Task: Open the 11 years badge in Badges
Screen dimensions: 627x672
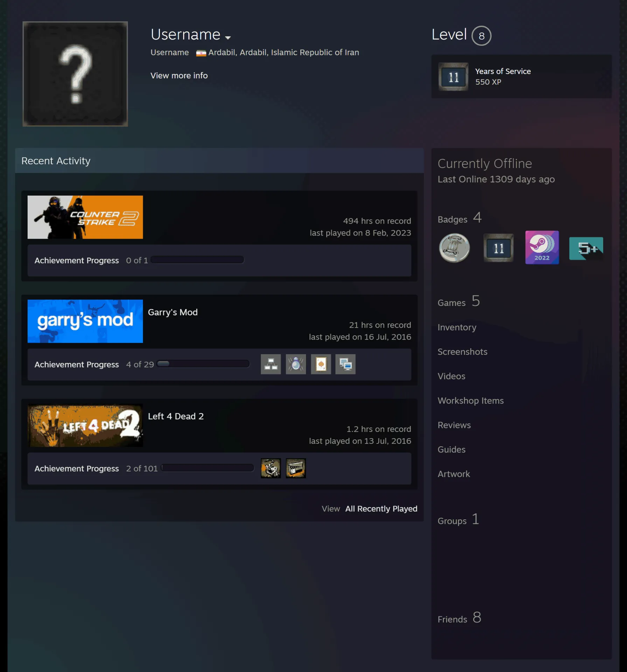Action: 498,248
